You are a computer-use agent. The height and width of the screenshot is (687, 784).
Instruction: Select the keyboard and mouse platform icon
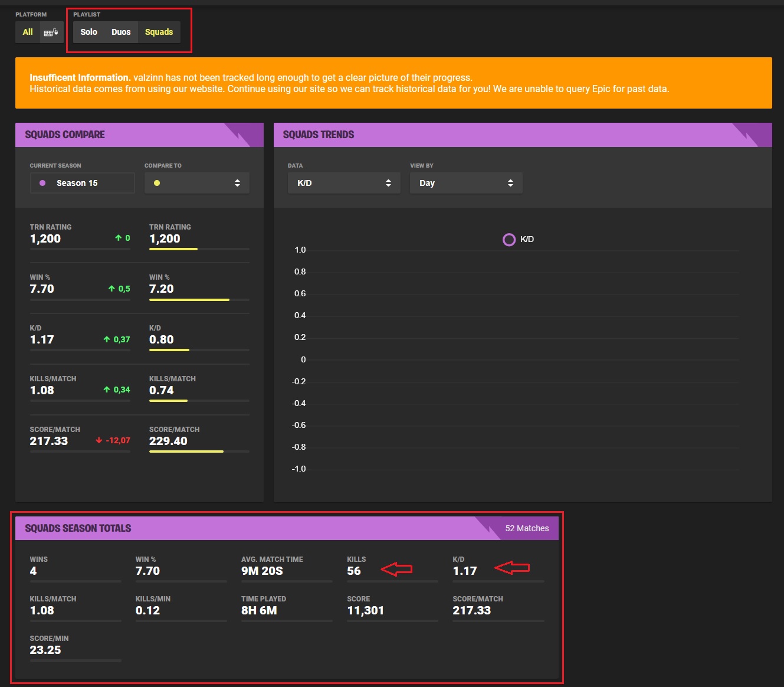click(x=51, y=32)
